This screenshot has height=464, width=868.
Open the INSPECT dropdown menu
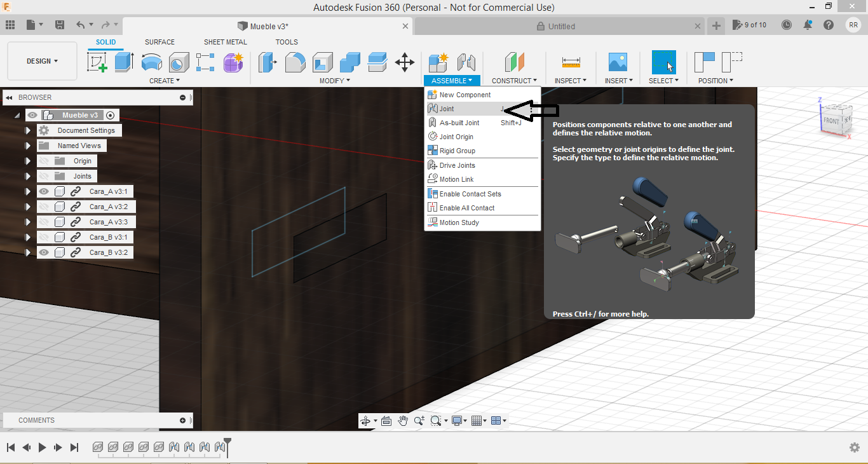(570, 81)
